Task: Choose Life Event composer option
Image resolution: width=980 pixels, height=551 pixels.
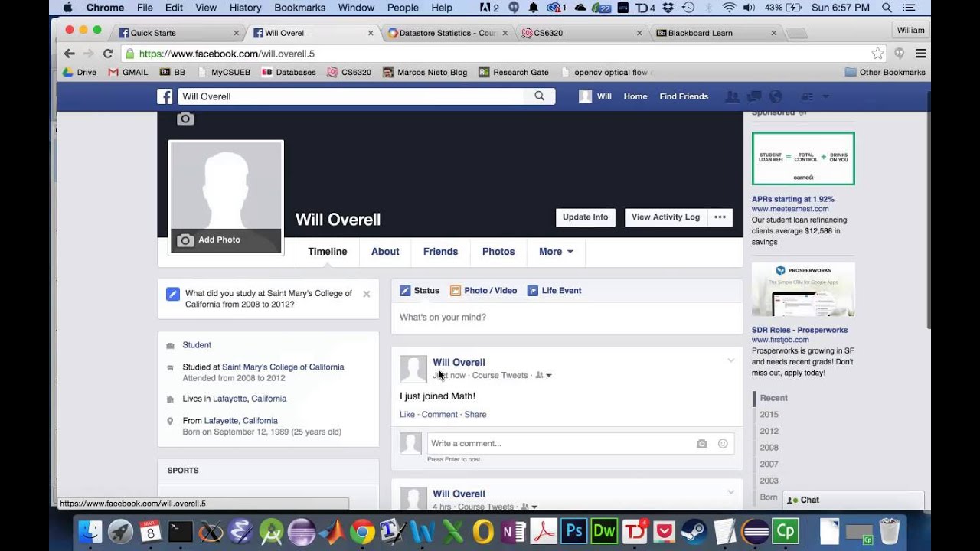Action: pyautogui.click(x=554, y=291)
